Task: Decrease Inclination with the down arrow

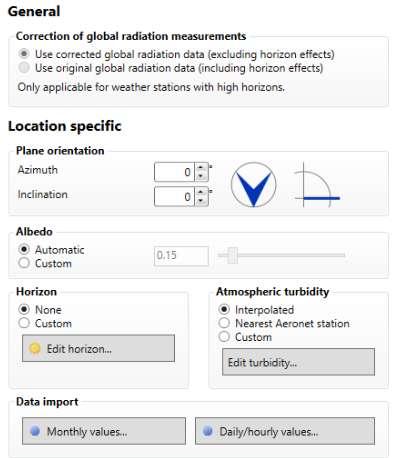Action: pos(201,201)
